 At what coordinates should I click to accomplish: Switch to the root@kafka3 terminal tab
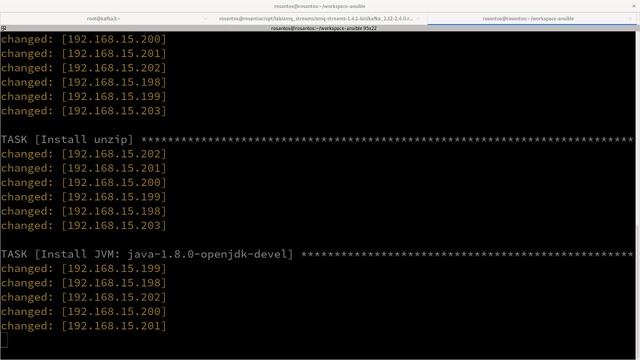[x=103, y=19]
